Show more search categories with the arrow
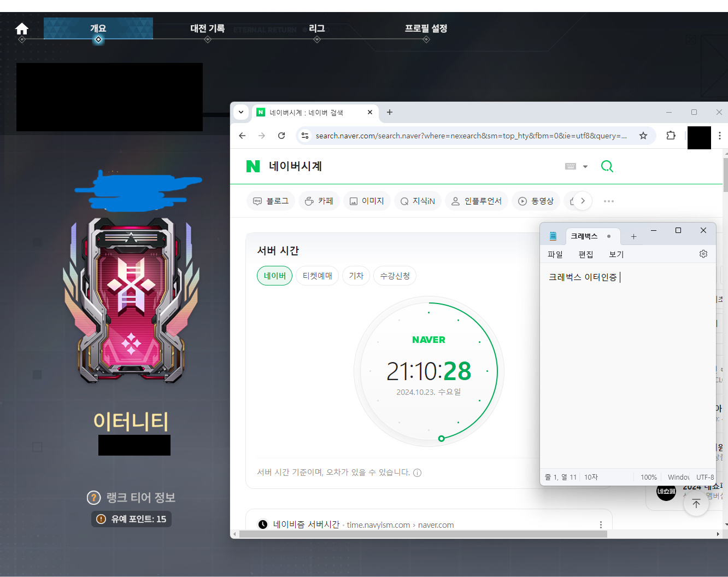Image resolution: width=728 pixels, height=577 pixels. [583, 201]
